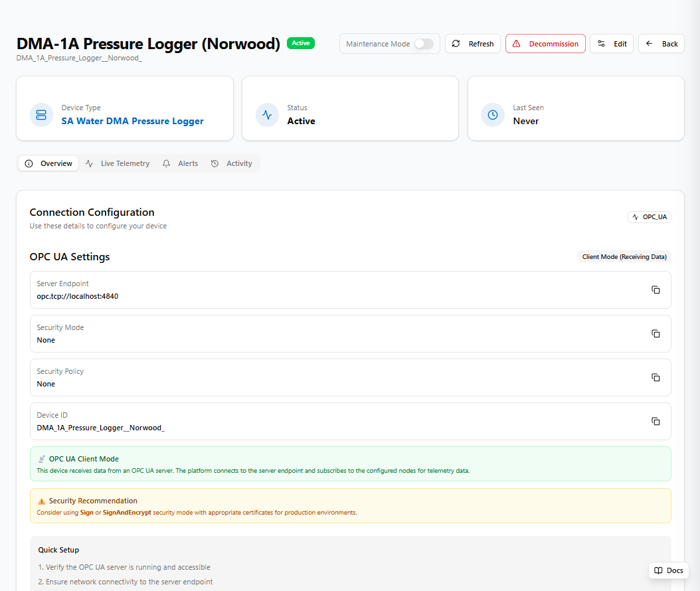This screenshot has height=591, width=700.
Task: Open the Docs button
Action: click(668, 570)
